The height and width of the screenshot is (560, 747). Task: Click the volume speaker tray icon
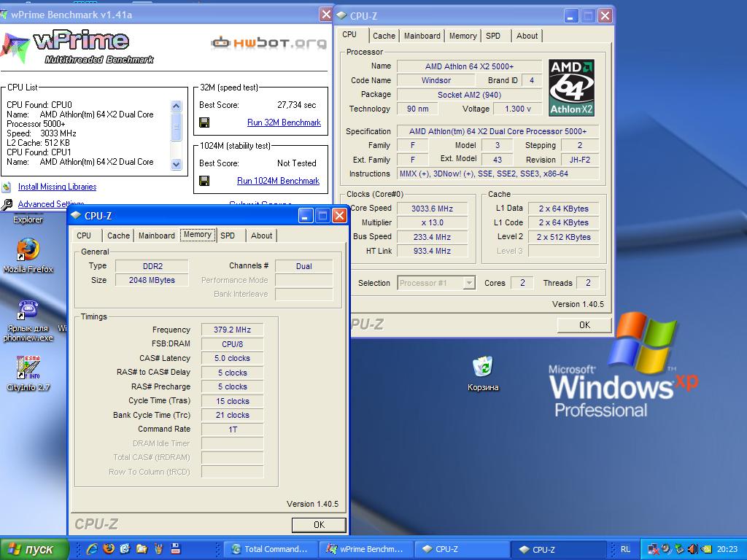tap(692, 549)
